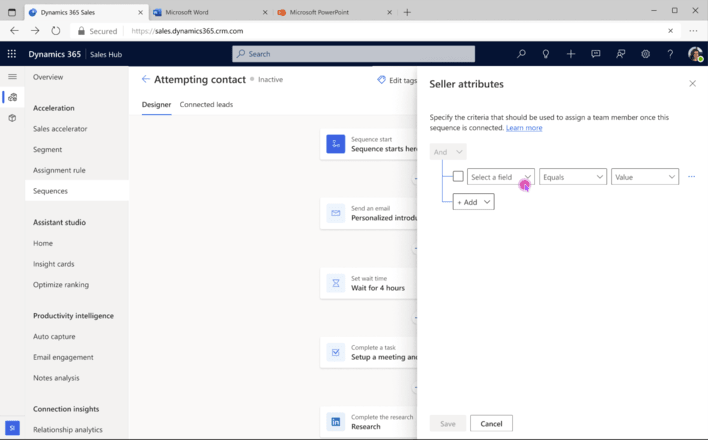Click the Cancel button

491,423
